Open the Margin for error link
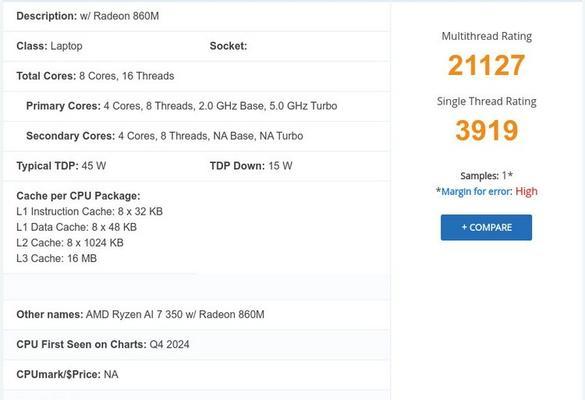Screen dimensions: 585x400 pos(476,191)
